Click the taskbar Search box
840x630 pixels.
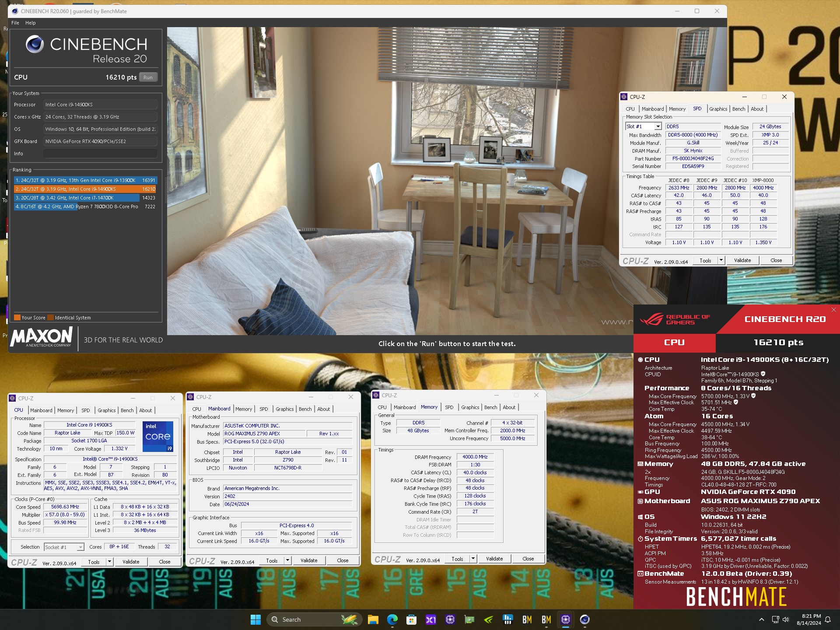click(314, 619)
